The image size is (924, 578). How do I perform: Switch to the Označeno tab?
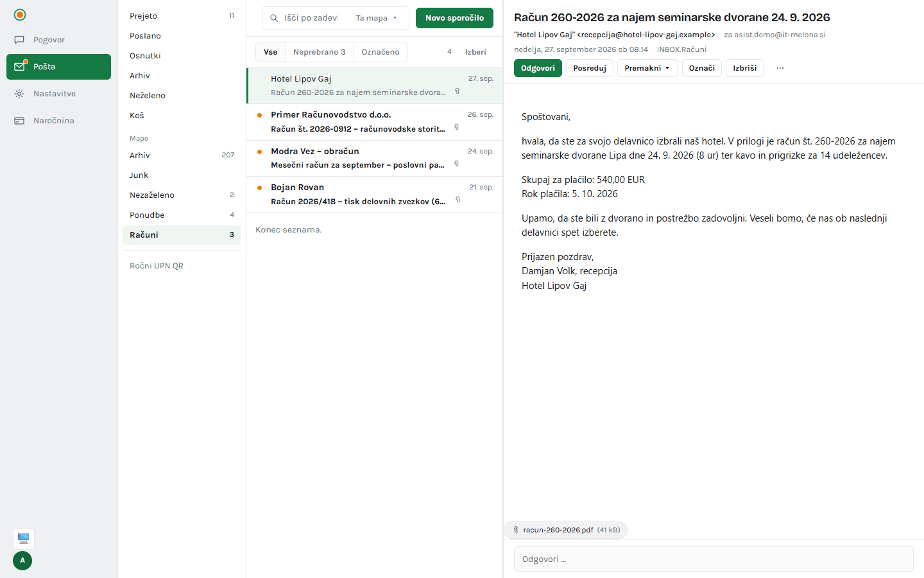pos(381,52)
